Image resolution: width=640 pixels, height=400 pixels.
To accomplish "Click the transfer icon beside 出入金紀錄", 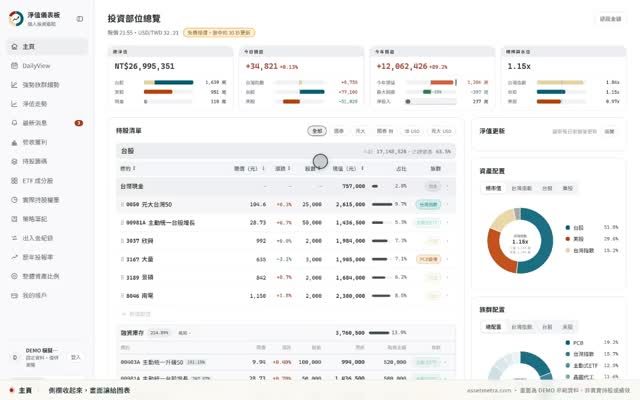I will point(14,238).
